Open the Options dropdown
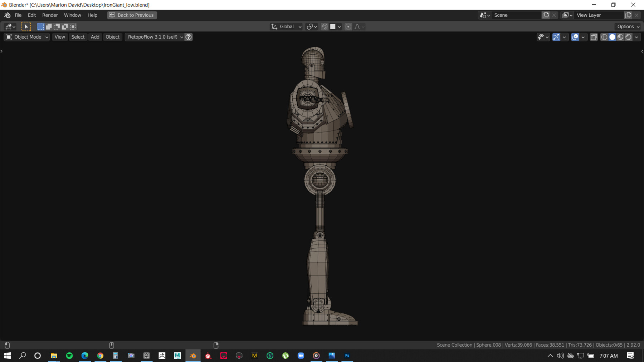 (628, 26)
